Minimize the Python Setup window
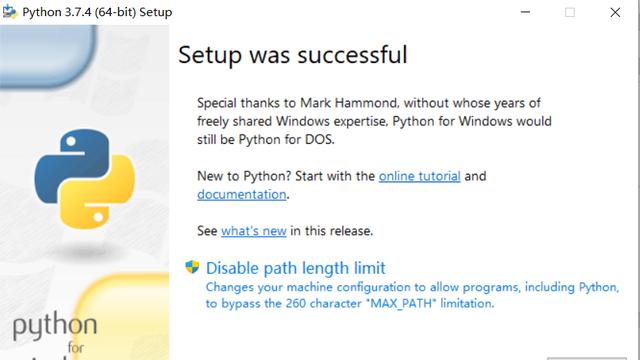Image resolution: width=640 pixels, height=360 pixels. pyautogui.click(x=525, y=12)
